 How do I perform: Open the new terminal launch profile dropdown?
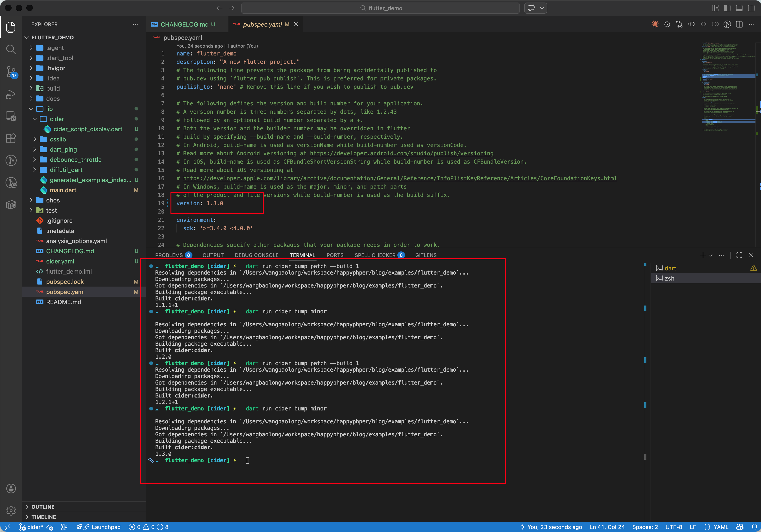coord(711,255)
